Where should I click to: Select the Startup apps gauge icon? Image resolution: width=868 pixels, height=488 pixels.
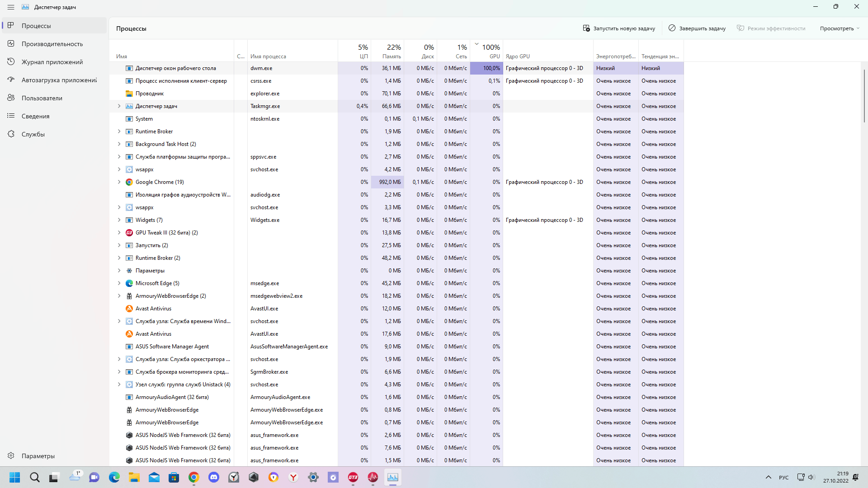click(x=11, y=80)
